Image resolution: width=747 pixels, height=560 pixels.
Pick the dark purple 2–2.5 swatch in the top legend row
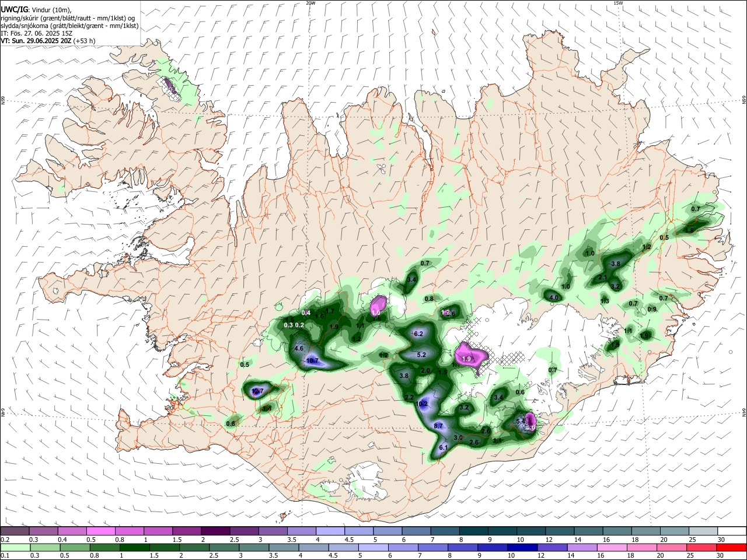tap(215, 531)
